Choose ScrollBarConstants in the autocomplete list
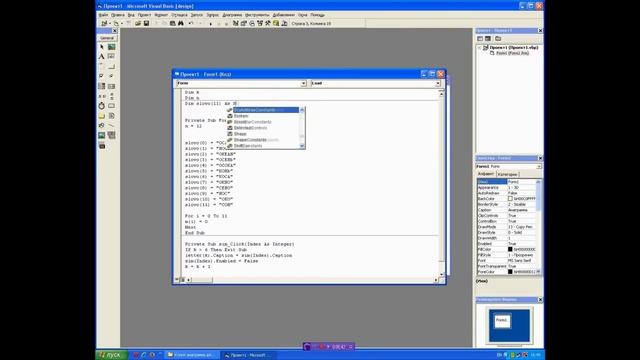The image size is (640, 360). [x=252, y=122]
